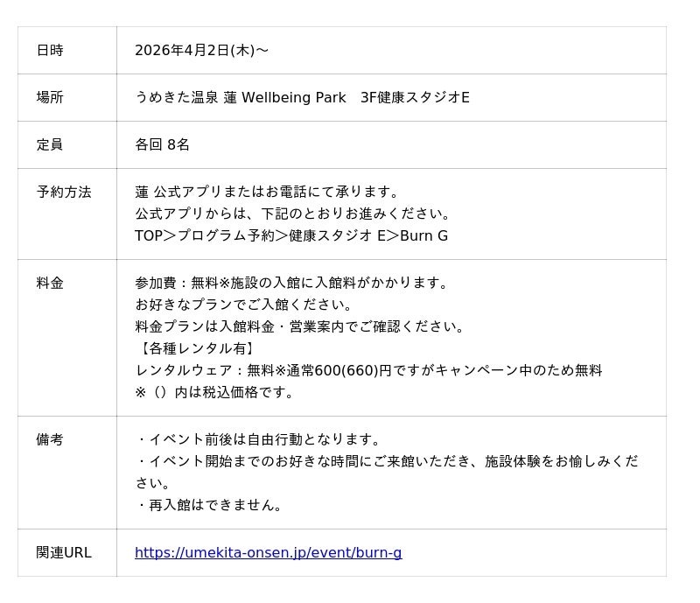Screen dimensions: 700x603
Task: Select the date text 2026年4月2日(木)〜
Action: (201, 51)
